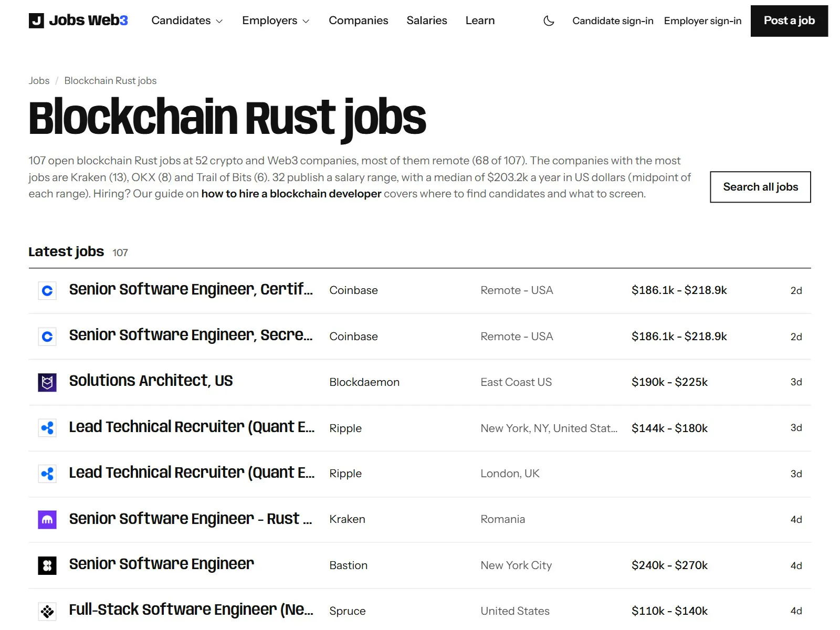Viewport: 840px width, 630px height.
Task: Click Kraken company name
Action: 347,519
